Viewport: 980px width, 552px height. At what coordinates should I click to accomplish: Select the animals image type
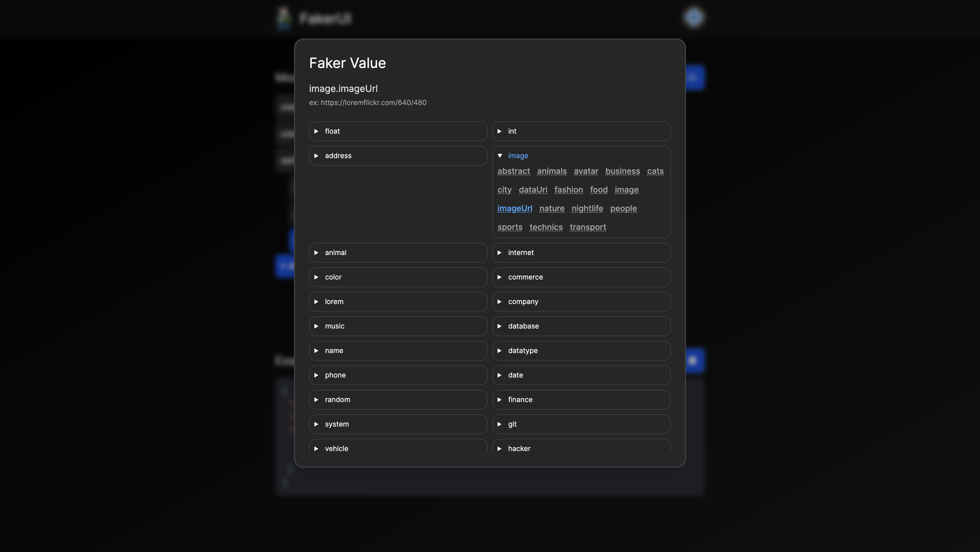coord(552,171)
